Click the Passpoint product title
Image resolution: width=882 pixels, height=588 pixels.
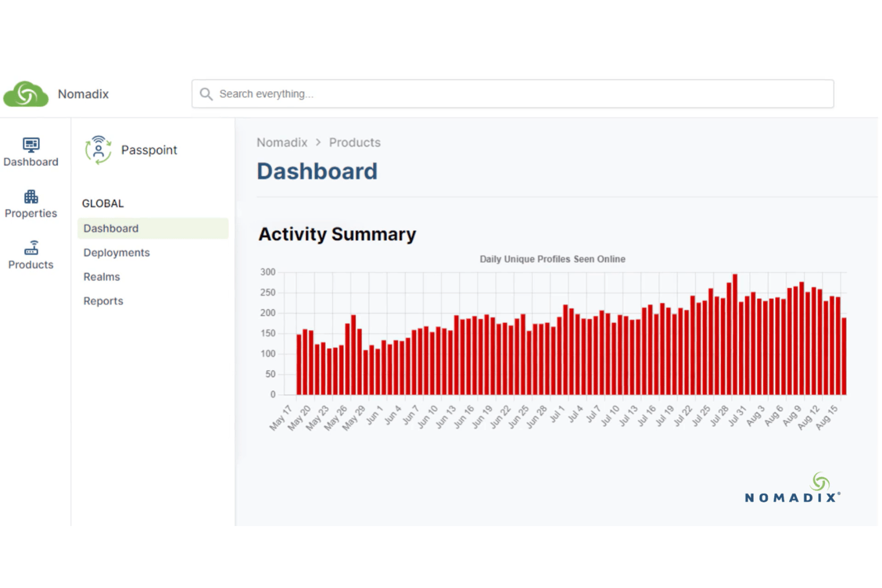click(x=149, y=150)
